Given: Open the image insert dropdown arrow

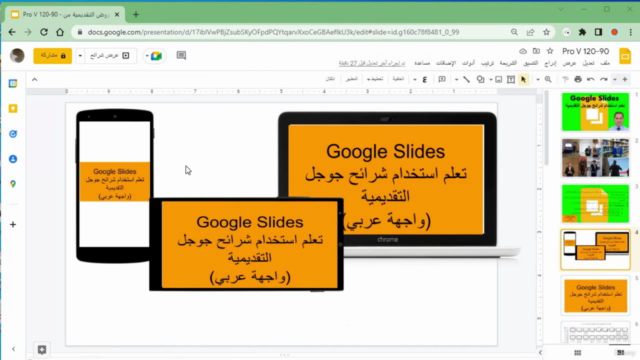Looking at the screenshot, I should point(491,80).
